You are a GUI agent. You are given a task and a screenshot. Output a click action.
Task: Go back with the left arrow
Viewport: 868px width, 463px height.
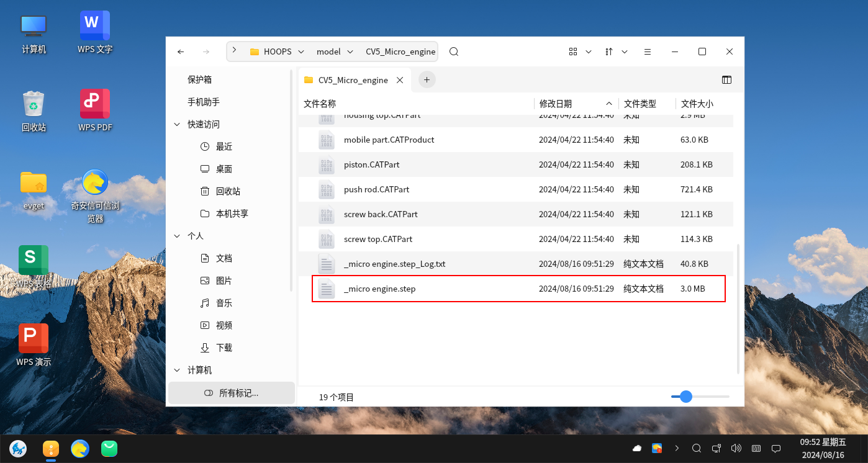[x=181, y=52]
